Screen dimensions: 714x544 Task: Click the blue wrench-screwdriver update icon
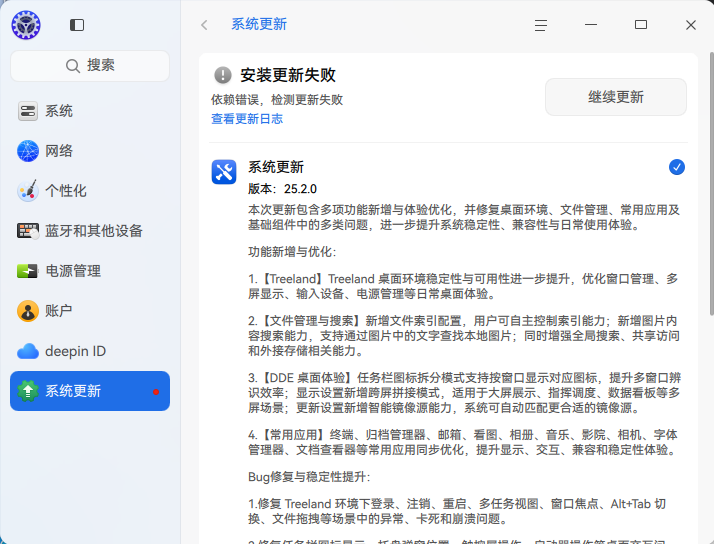224,172
